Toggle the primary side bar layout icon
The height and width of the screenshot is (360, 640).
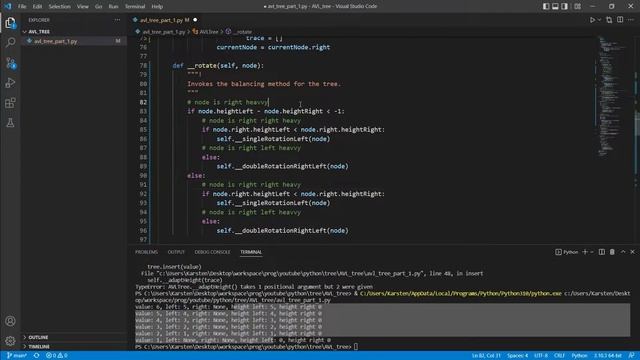point(546,6)
